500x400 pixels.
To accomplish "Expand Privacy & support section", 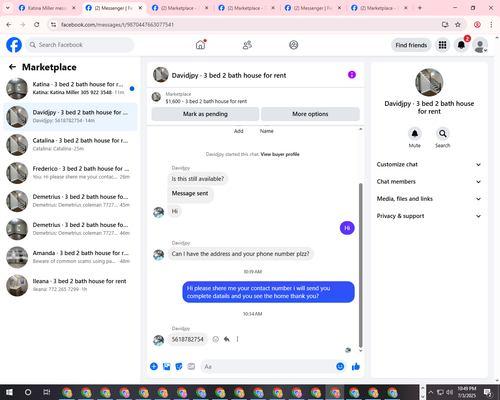I will (x=429, y=216).
